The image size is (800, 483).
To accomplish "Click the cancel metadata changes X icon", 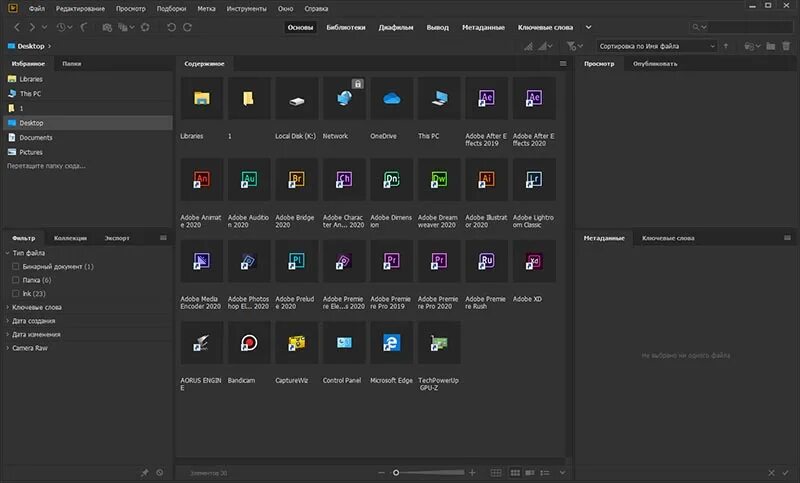I will point(771,473).
